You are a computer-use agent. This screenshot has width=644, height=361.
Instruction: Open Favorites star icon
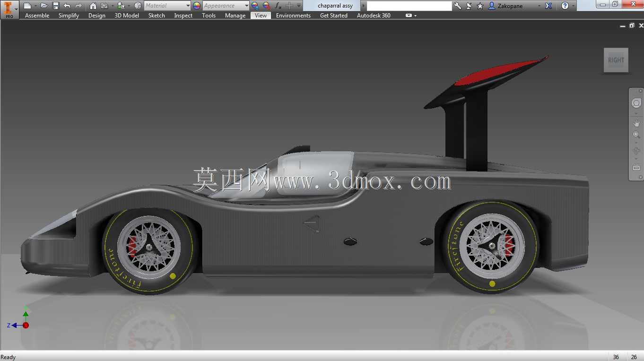click(480, 6)
